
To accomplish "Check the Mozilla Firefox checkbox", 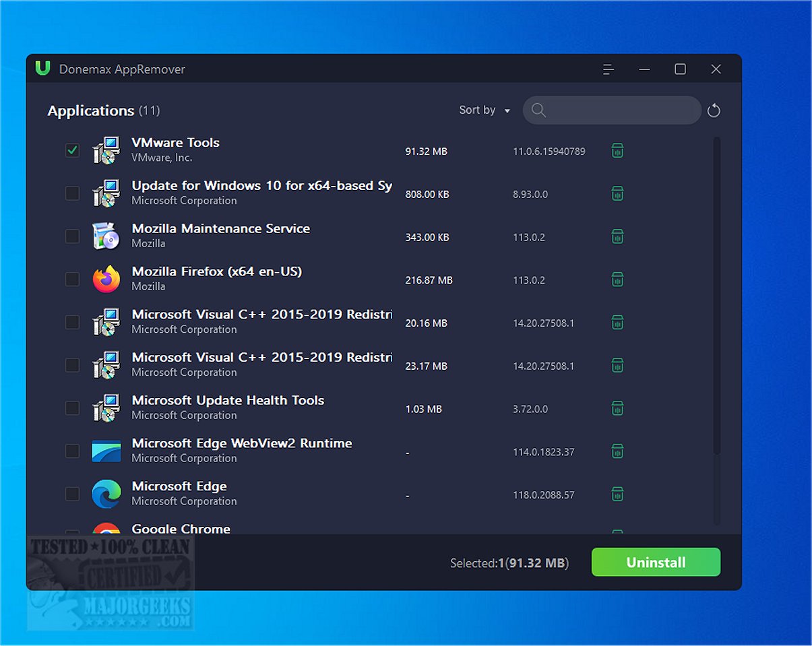I will pyautogui.click(x=72, y=280).
